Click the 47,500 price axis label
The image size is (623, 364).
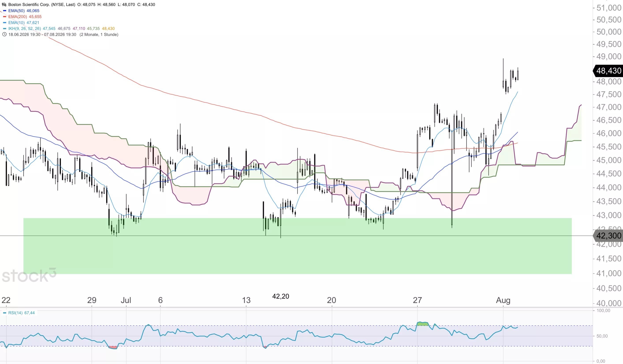click(x=609, y=94)
